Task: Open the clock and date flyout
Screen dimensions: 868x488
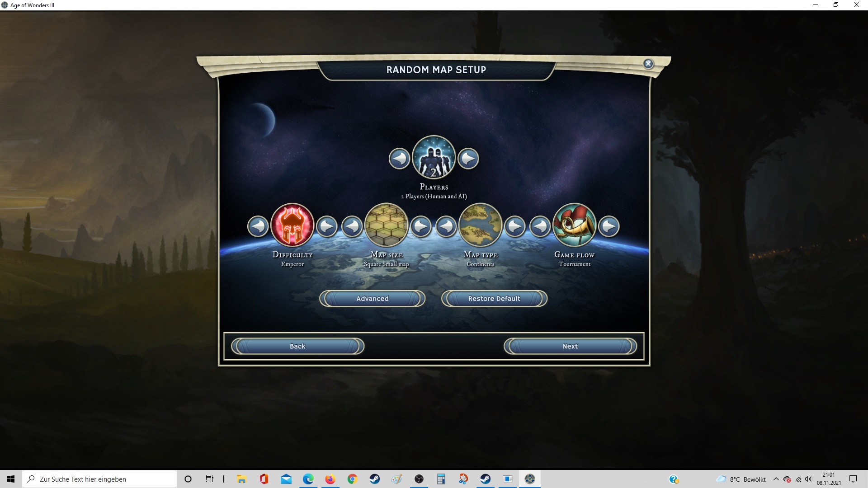Action: 829,479
